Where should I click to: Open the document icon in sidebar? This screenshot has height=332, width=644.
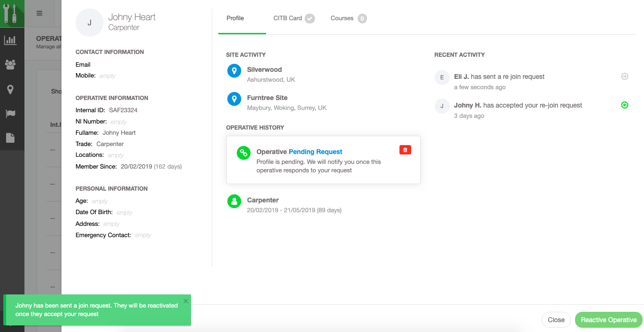(x=10, y=138)
